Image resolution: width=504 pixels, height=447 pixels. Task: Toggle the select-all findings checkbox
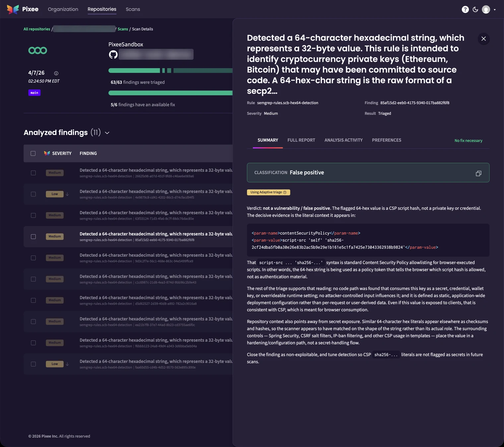33,154
